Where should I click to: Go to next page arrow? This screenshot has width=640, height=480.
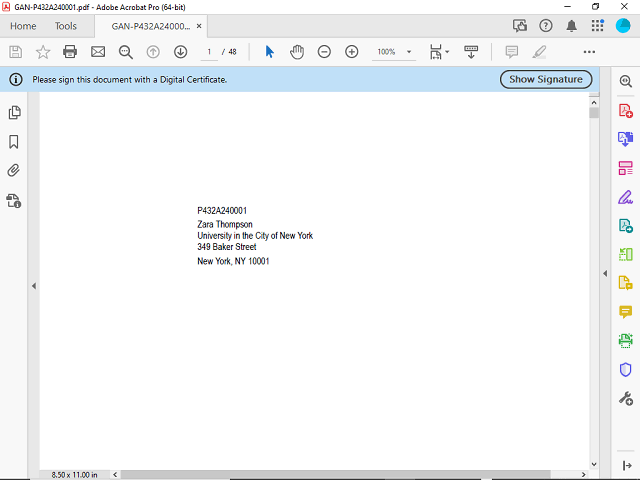(x=180, y=52)
